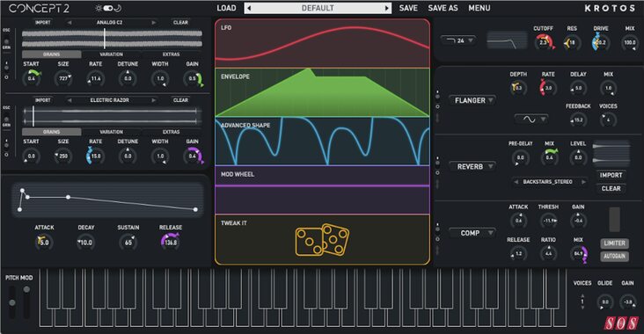The height and width of the screenshot is (334, 644).
Task: Click the ELECTRIC RAZOR GAIN knob
Action: click(193, 156)
